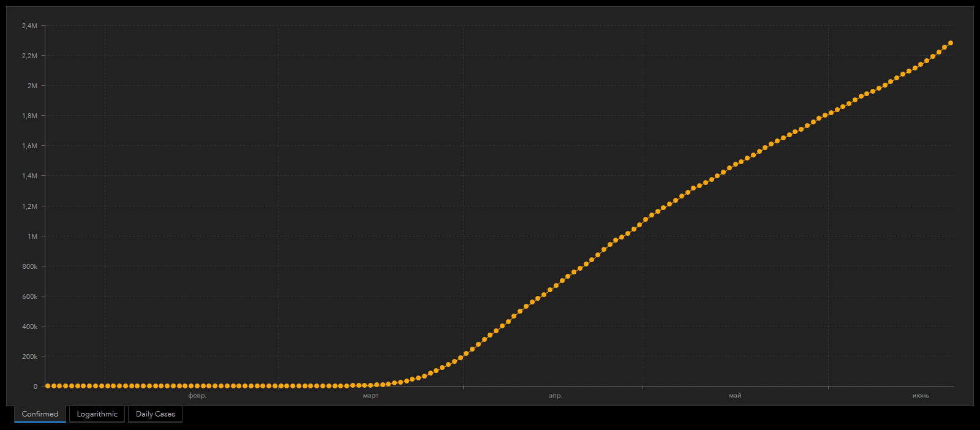
Task: Click the 1,6M y-axis label
Action: 29,146
